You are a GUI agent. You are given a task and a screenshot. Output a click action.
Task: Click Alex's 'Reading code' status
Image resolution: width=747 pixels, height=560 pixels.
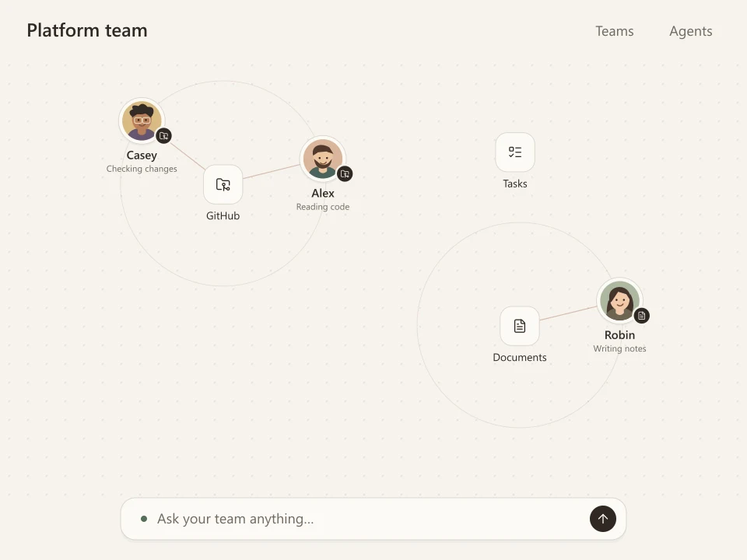tap(323, 207)
